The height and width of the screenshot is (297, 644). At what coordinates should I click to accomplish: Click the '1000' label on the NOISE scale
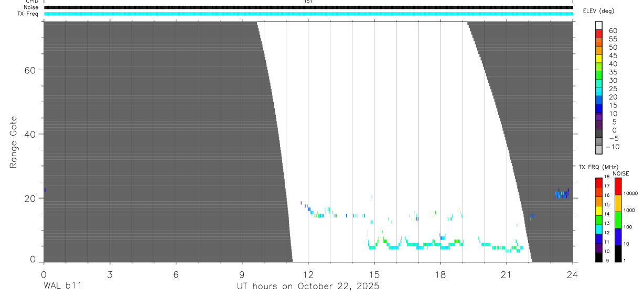pos(629,211)
